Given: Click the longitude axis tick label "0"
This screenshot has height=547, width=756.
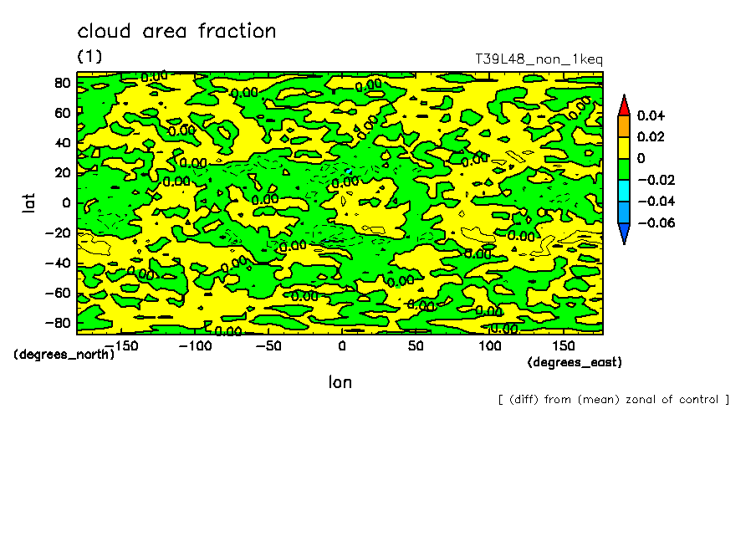Looking at the screenshot, I should tap(342, 346).
